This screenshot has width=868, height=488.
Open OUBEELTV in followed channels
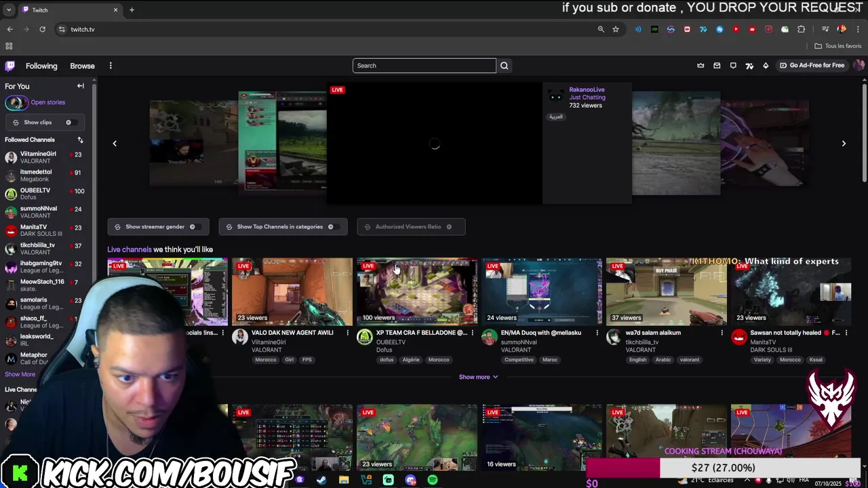[x=43, y=194]
